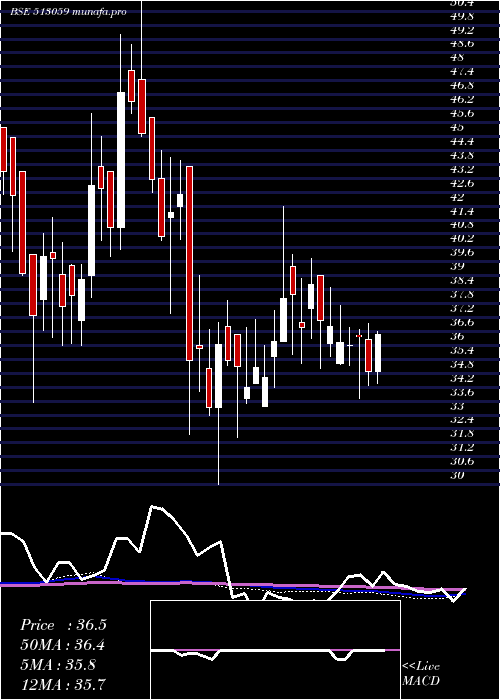Viewport: 500px width, 700px height.
Task: Click the 48 price axis label
Action: coord(458,58)
